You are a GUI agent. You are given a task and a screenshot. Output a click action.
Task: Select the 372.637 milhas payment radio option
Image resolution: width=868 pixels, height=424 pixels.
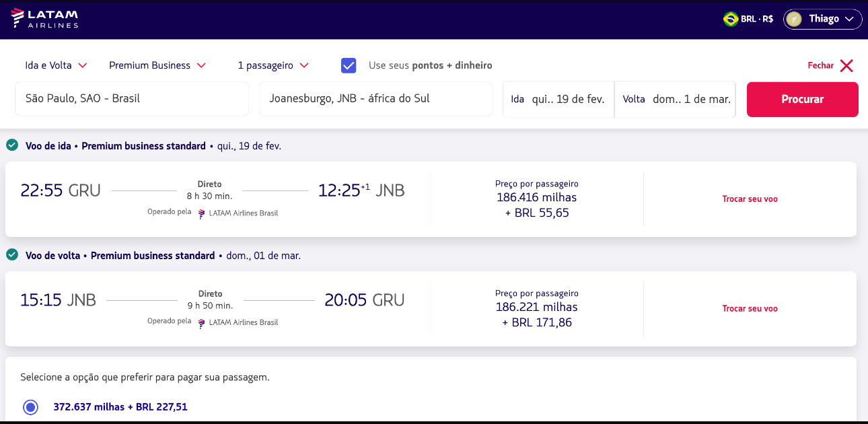[x=30, y=407]
